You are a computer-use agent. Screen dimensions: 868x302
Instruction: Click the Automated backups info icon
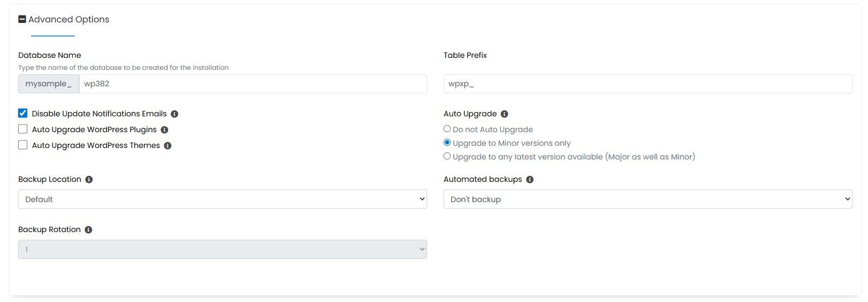(530, 180)
